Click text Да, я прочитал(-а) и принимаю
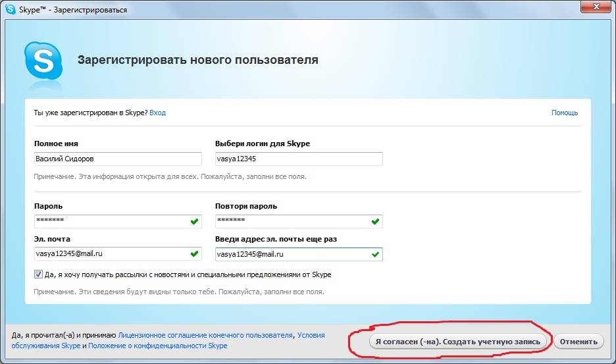Viewport: 616px width, 364px height. (x=64, y=335)
